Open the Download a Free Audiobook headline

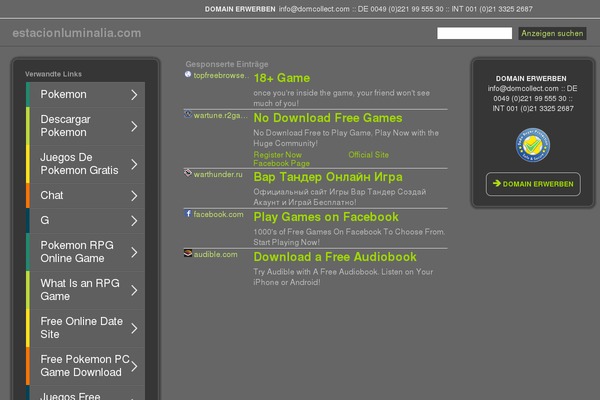(x=335, y=257)
